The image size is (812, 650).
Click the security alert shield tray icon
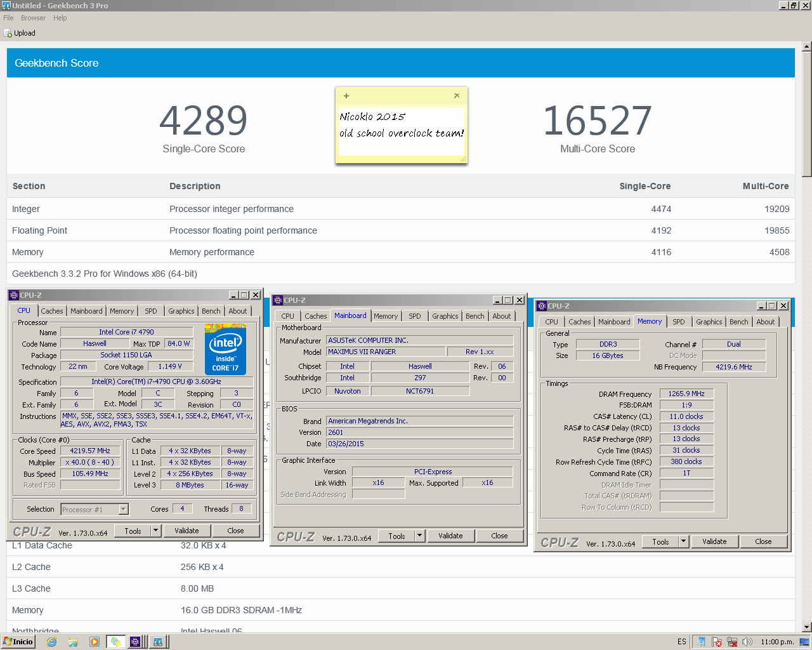point(717,642)
